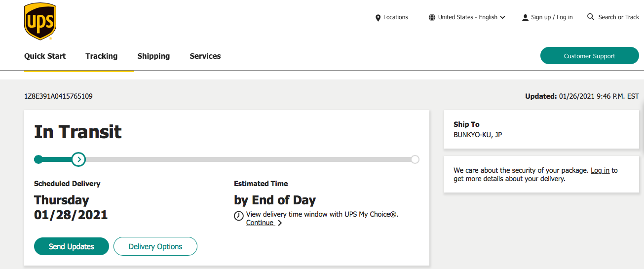Click the arrow icon on progress tracker
This screenshot has height=269, width=644.
pyautogui.click(x=78, y=159)
